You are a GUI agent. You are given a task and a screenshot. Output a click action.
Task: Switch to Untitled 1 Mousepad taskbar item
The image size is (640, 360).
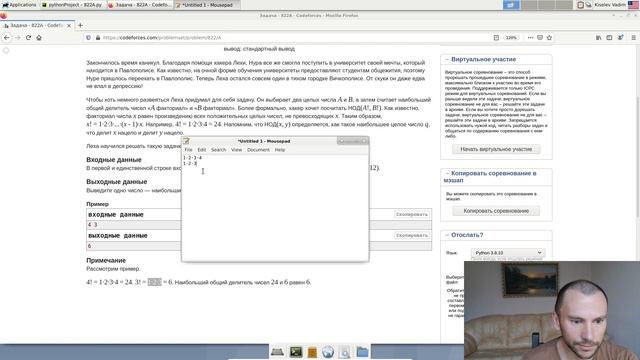[x=207, y=5]
